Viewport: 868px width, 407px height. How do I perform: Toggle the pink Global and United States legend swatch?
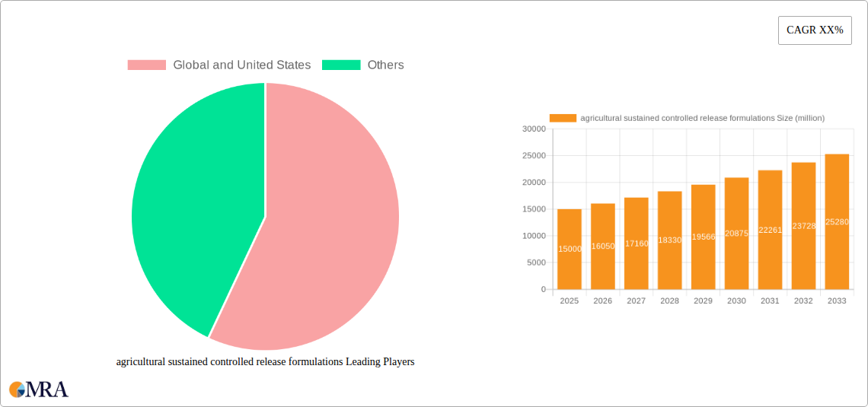(147, 65)
